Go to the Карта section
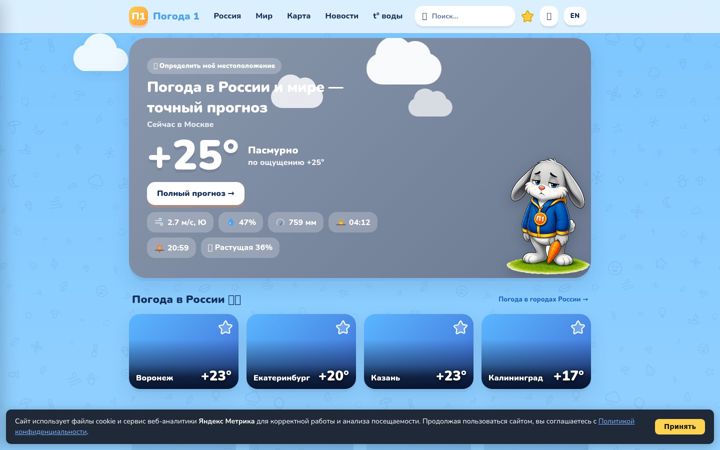Viewport: 720px width, 450px height. [298, 16]
